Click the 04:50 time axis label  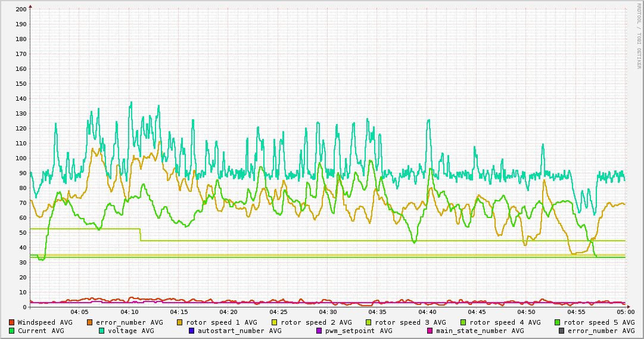tap(527, 312)
